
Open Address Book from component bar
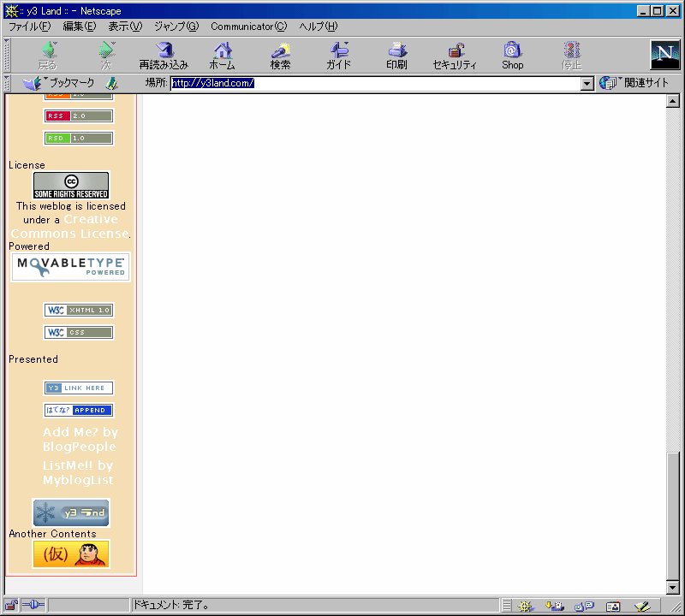[613, 606]
